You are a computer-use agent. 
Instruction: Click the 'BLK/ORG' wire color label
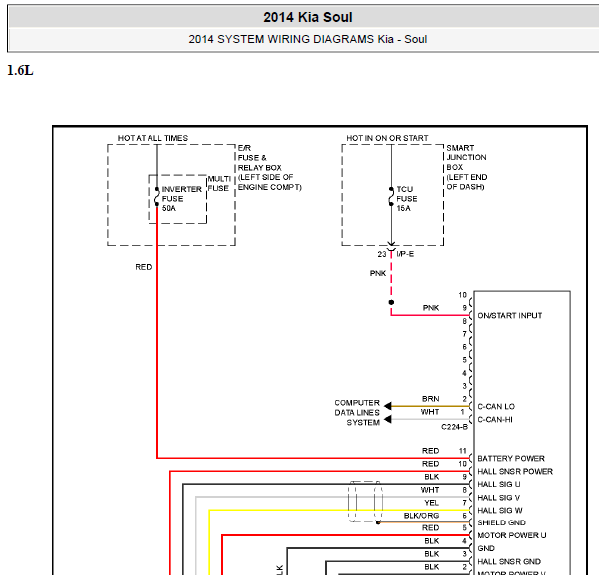[421, 516]
